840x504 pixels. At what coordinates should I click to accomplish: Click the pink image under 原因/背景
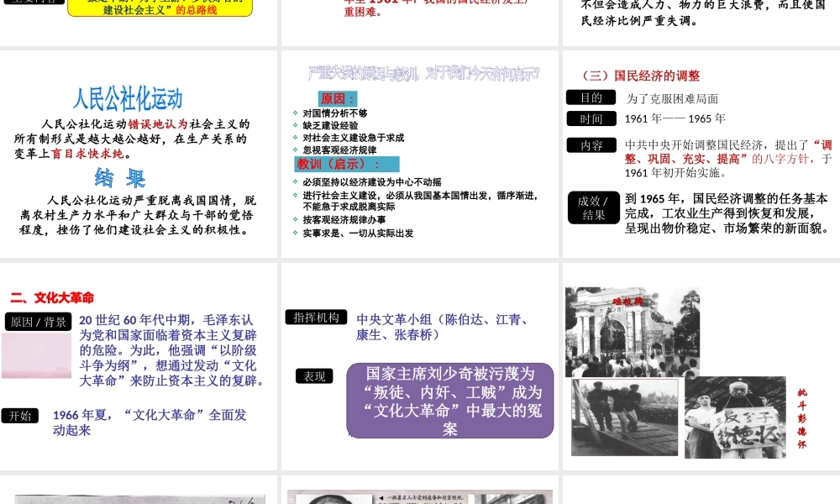point(36,355)
